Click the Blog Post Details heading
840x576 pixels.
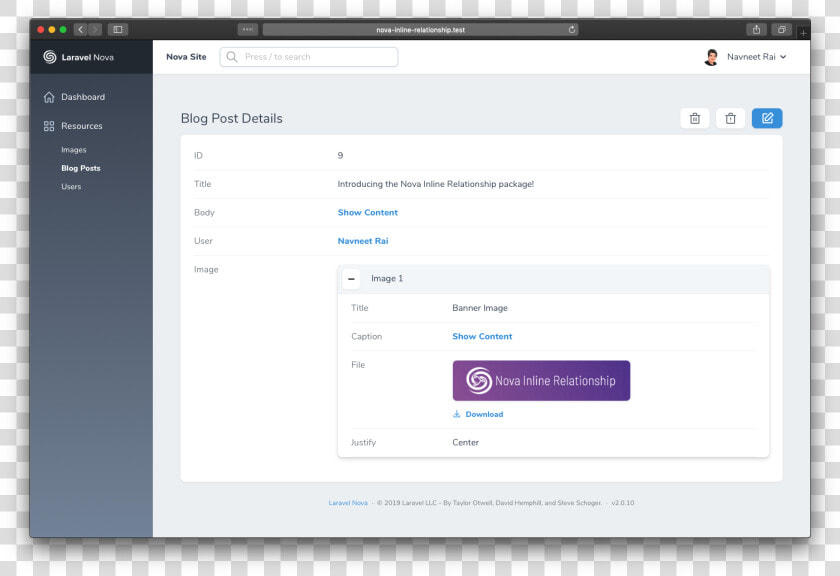231,118
